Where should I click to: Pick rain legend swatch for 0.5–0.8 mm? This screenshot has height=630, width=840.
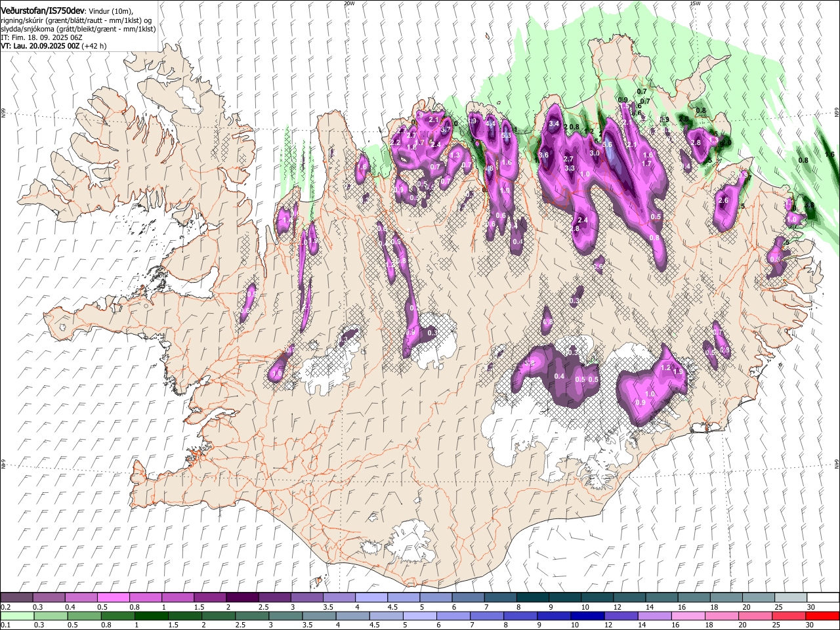[x=84, y=616]
